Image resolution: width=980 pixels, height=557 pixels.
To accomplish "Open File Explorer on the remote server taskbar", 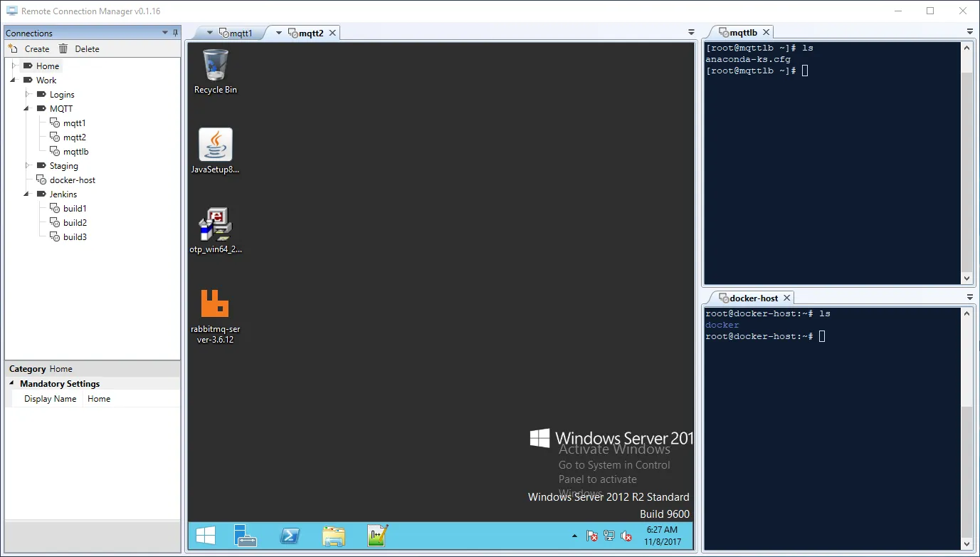I will click(x=334, y=535).
